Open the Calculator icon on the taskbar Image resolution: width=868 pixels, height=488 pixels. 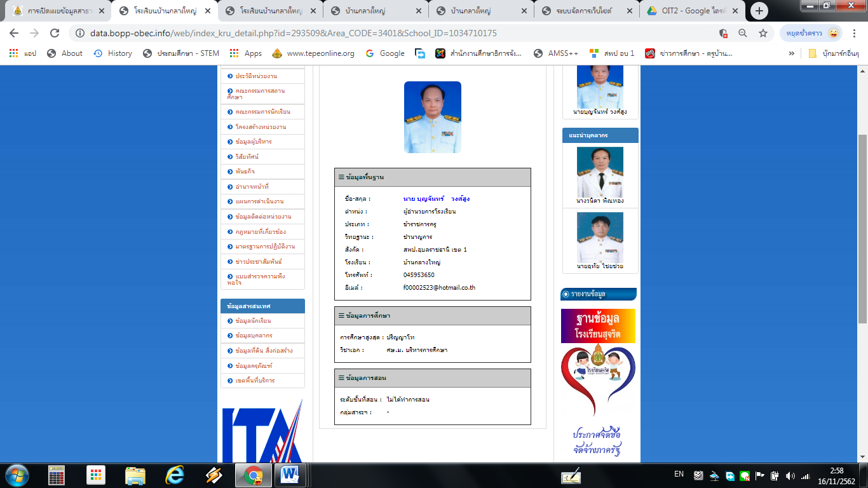[x=58, y=475]
